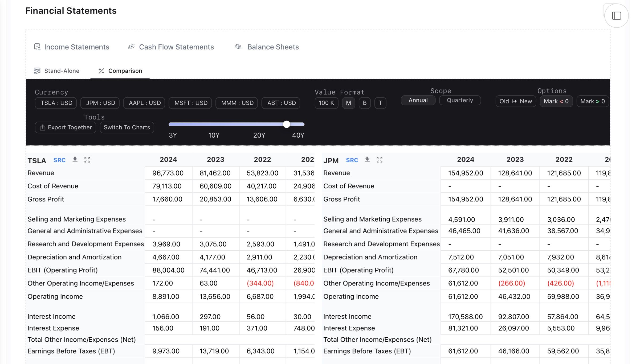Select TSLA 2022 Gross Profit 13,606.00
This screenshot has height=364, width=636.
(262, 199)
